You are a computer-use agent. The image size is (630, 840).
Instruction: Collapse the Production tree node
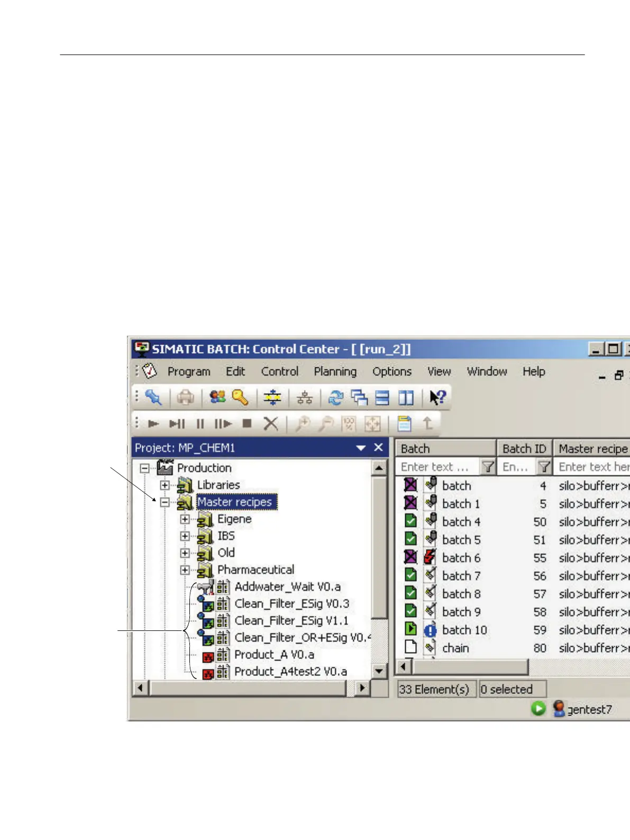[144, 468]
